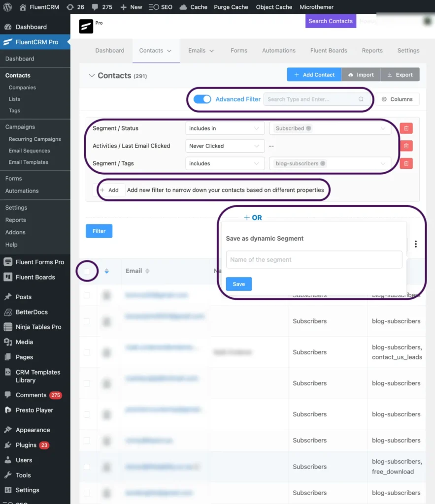Click the Import button
Image resolution: width=435 pixels, height=504 pixels.
pos(361,75)
